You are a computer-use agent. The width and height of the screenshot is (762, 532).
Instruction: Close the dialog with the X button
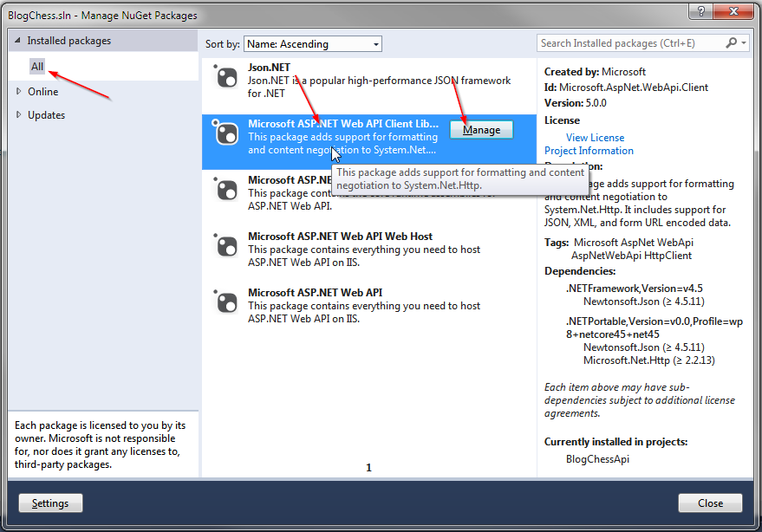733,10
